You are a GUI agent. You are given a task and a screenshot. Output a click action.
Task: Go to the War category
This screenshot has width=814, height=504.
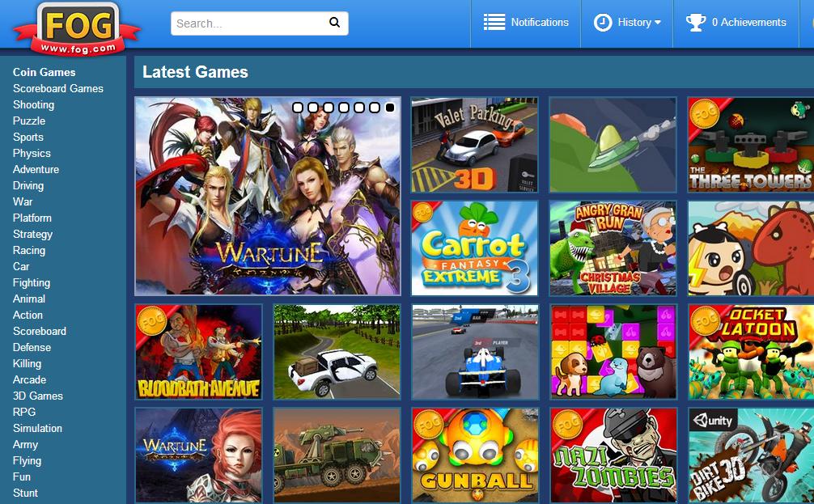(x=23, y=201)
